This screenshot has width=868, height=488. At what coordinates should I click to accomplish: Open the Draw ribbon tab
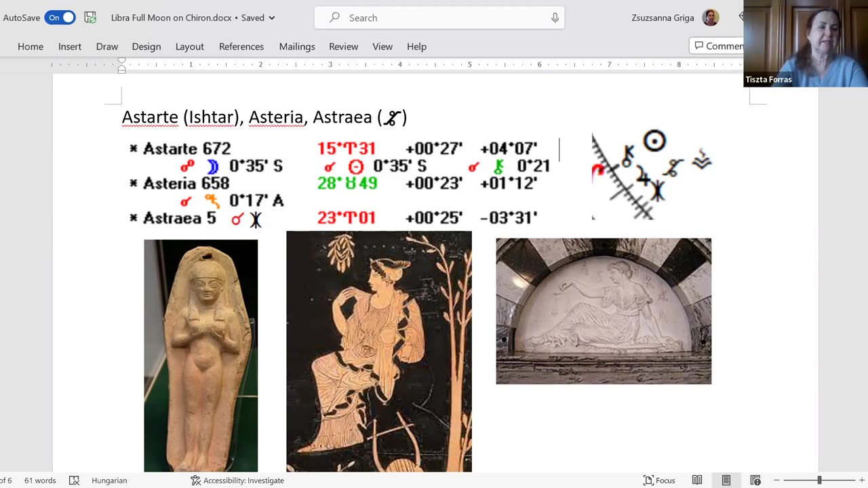point(107,46)
